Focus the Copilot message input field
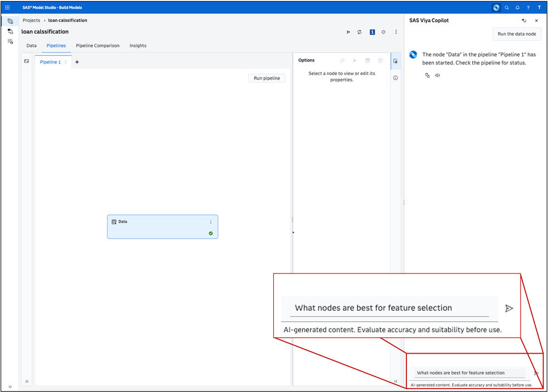The width and height of the screenshot is (548, 392). point(470,373)
